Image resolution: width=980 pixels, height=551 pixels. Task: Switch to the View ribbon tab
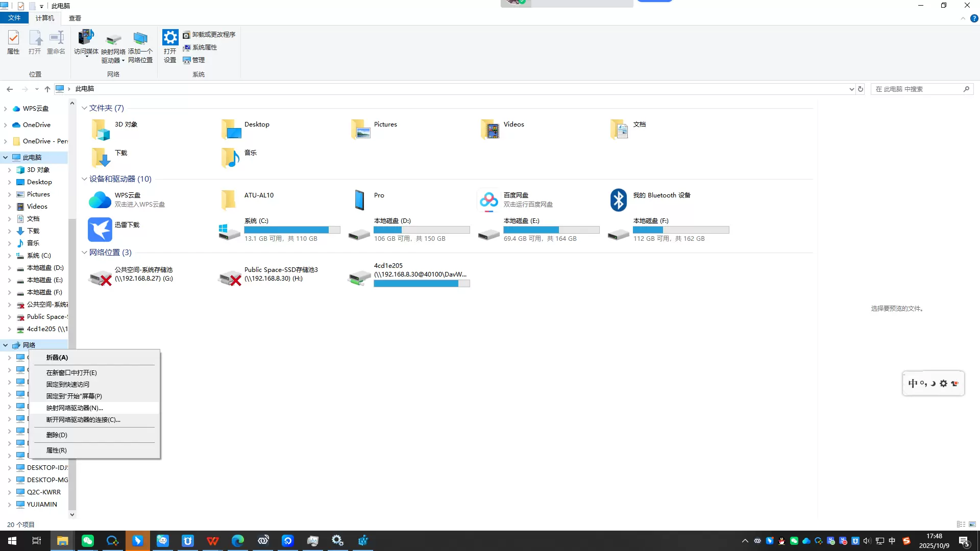click(75, 18)
